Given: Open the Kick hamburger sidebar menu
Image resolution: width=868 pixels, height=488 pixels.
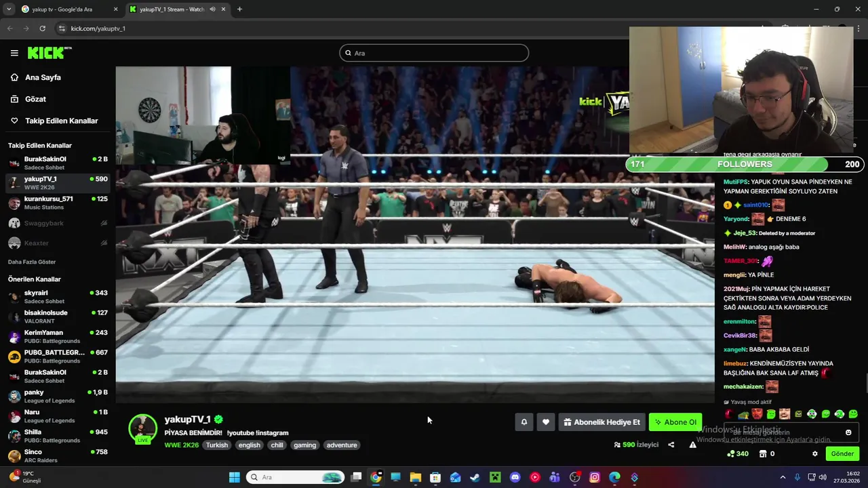Looking at the screenshot, I should tap(14, 53).
